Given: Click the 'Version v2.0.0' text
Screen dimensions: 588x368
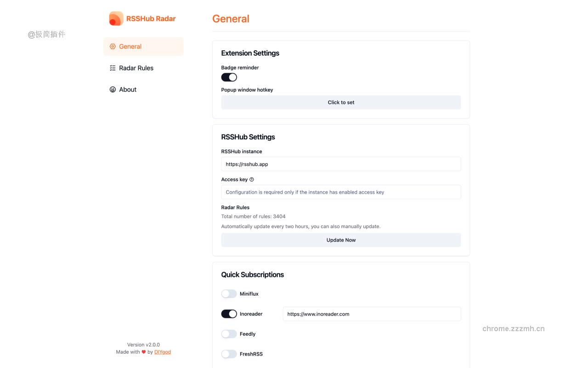Looking at the screenshot, I should click(143, 345).
